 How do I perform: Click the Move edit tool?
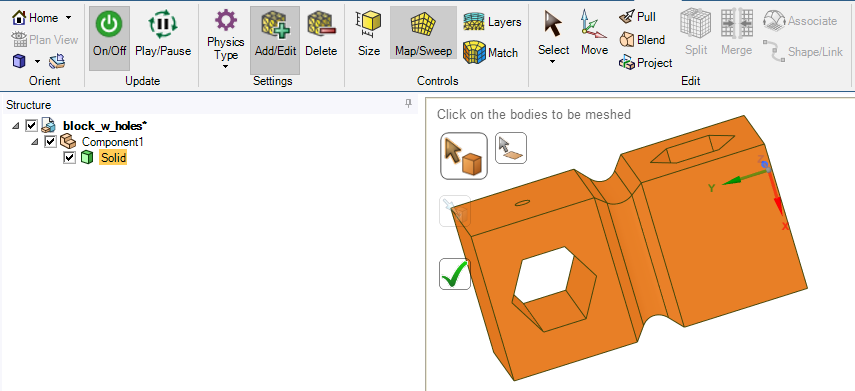pos(594,34)
